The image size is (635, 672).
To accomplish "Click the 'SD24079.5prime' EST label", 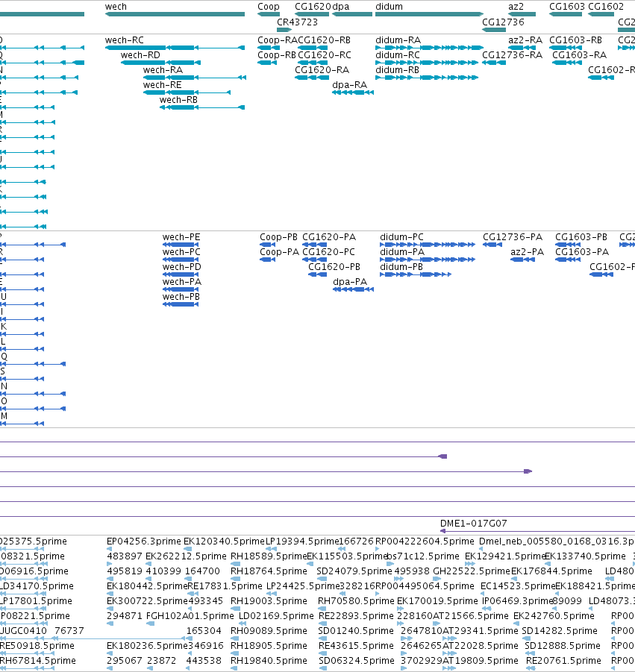I will point(354,571).
